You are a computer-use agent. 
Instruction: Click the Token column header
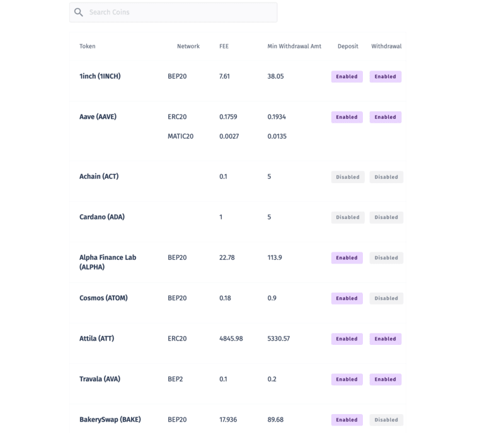[x=88, y=46]
